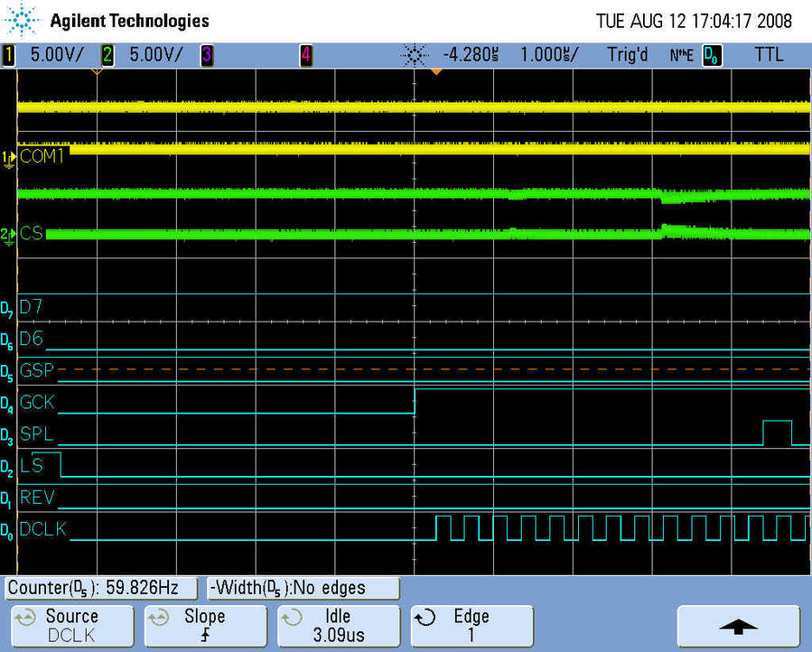Viewport: 812px width, 652px height.
Task: Click the purple channel 3 indicator
Action: point(206,55)
